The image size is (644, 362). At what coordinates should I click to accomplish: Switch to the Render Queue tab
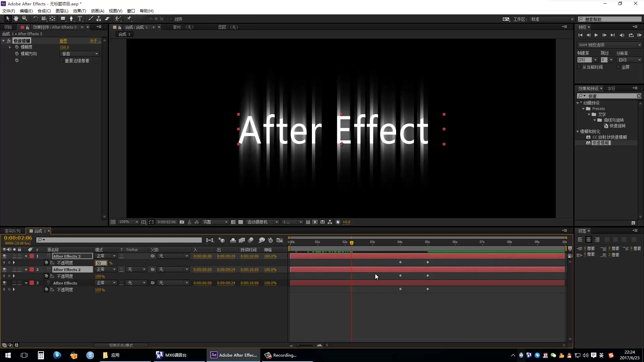tap(12, 231)
